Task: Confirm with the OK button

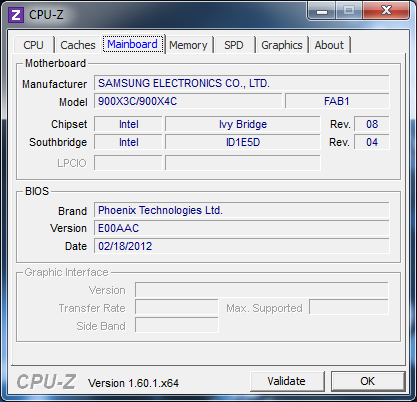Action: pos(368,381)
